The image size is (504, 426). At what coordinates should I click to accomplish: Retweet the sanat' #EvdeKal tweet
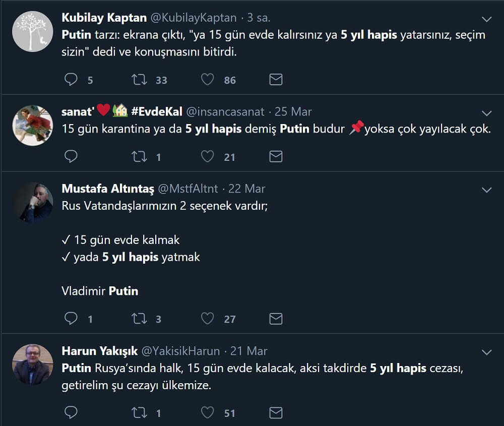pos(139,157)
